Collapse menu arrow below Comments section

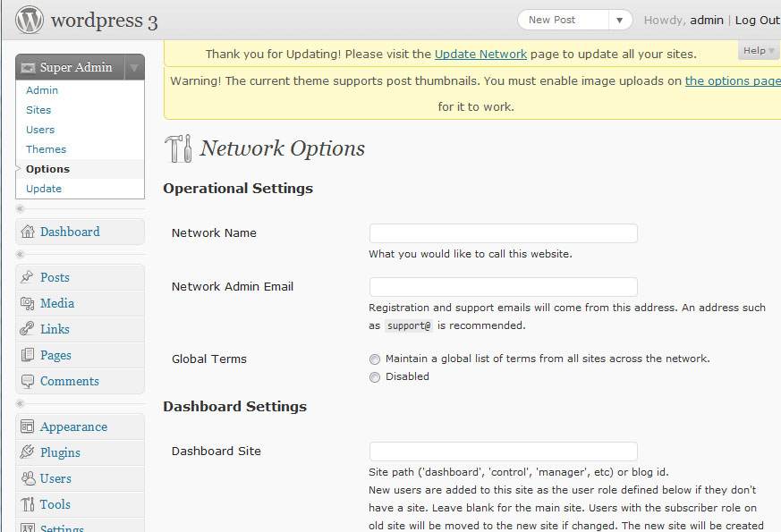pyautogui.click(x=20, y=403)
